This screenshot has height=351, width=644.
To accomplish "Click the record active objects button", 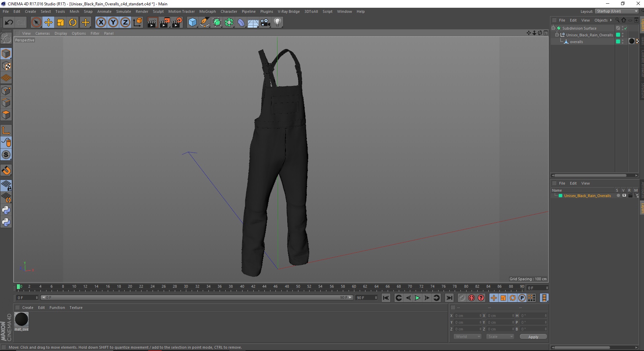I will pyautogui.click(x=462, y=298).
